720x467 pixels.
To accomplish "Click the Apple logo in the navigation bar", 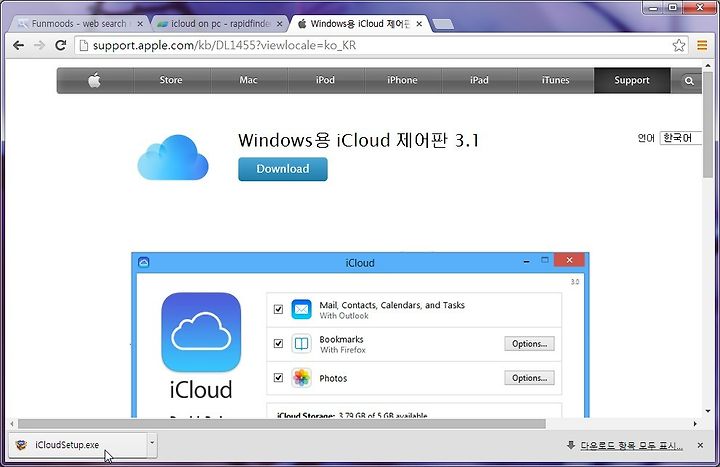I will point(95,80).
